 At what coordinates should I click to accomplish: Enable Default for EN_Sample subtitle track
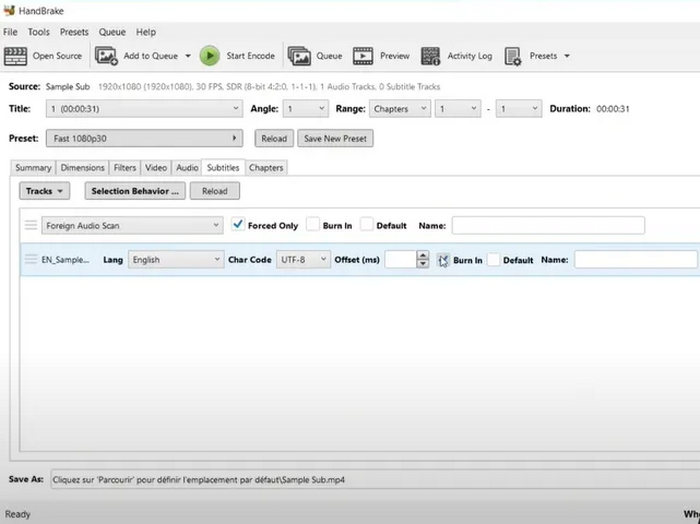(493, 260)
